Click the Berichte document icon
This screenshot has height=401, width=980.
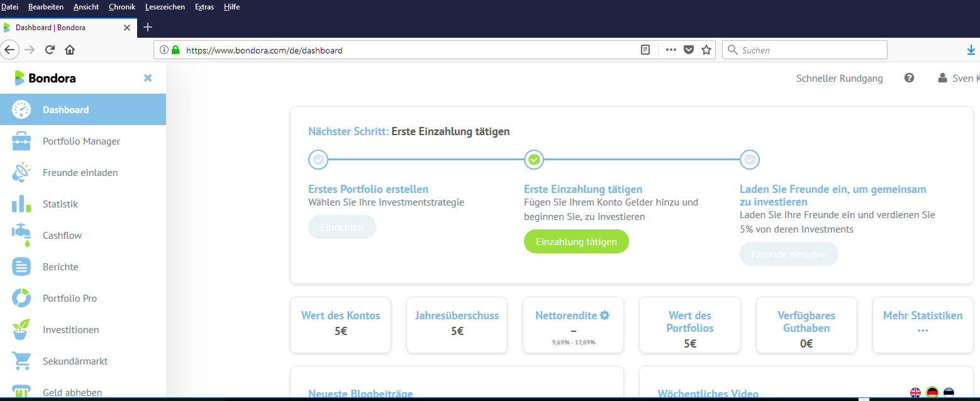tap(21, 266)
